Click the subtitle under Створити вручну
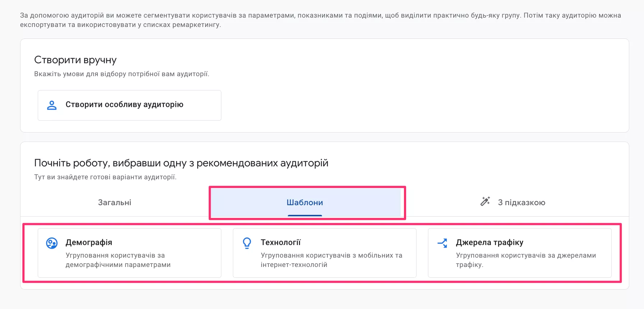Screen dimensions: 644x309 122,74
